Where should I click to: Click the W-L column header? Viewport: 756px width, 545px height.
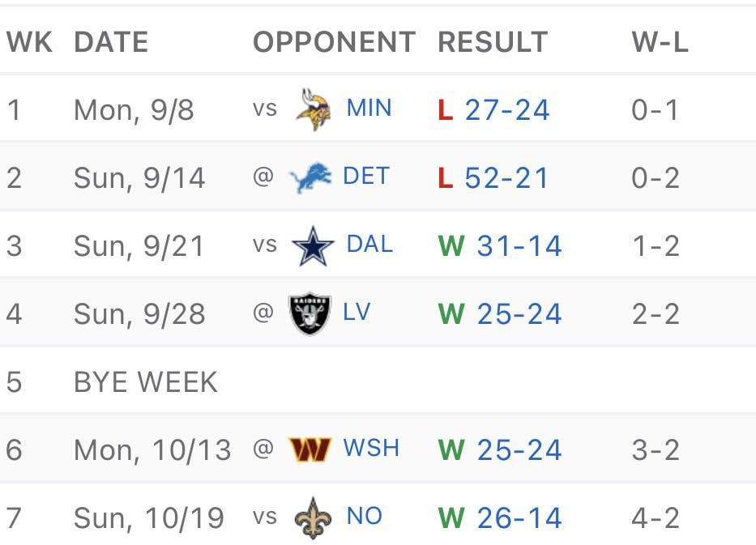660,41
